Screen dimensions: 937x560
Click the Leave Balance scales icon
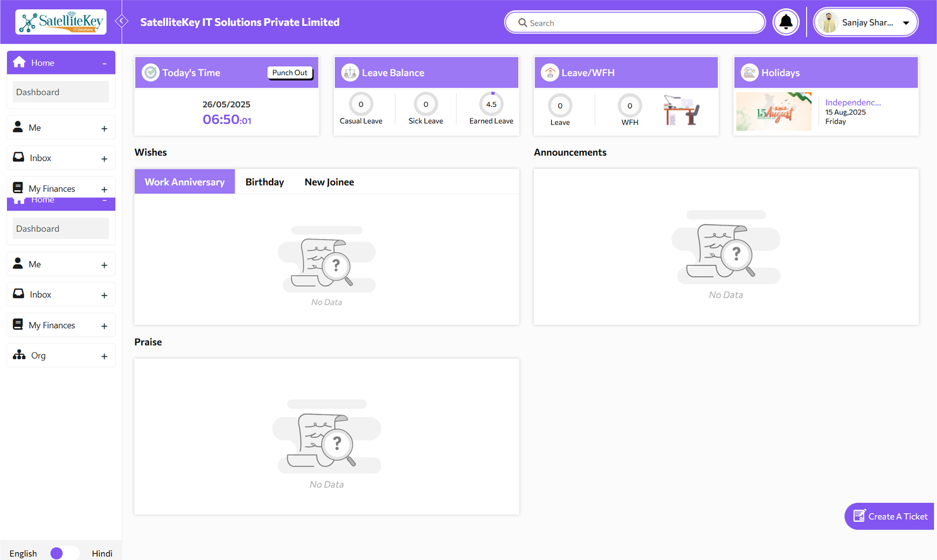[x=350, y=73]
